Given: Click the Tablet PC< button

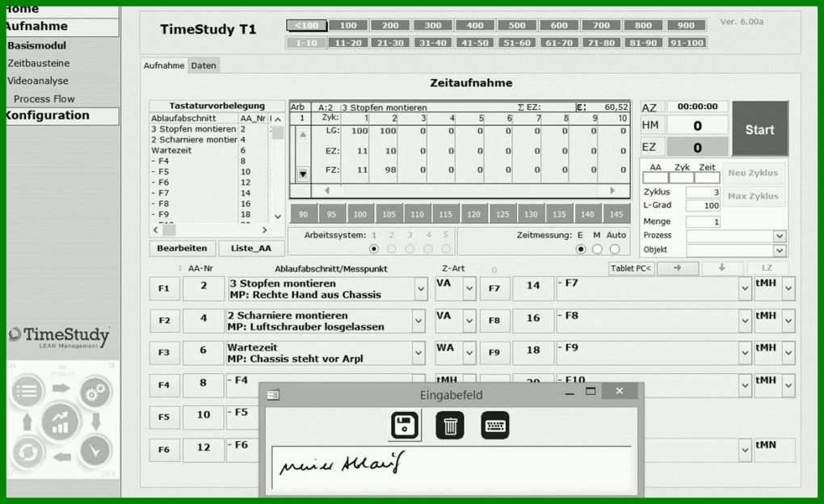Looking at the screenshot, I should (x=631, y=268).
